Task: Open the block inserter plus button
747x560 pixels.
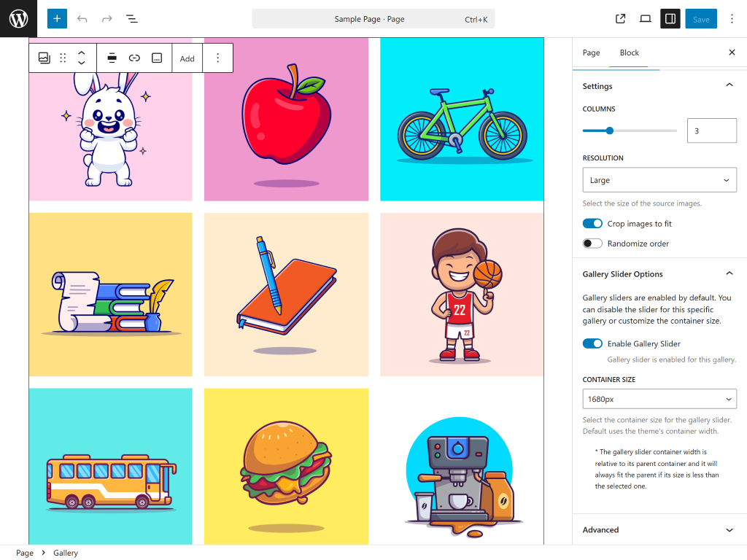Action: (x=57, y=19)
